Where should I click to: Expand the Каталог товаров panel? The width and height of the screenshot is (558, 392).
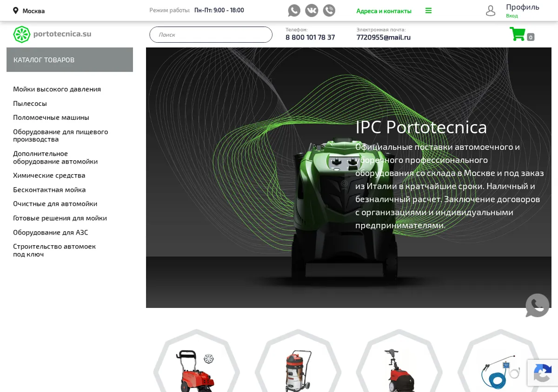coord(70,59)
